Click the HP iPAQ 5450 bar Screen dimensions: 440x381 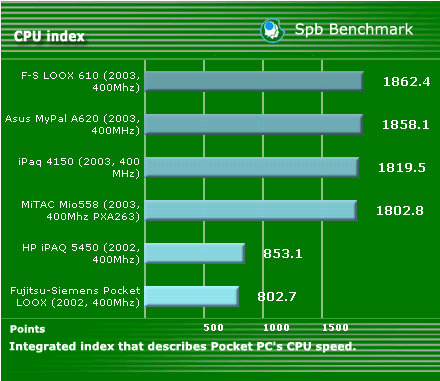pos(195,253)
